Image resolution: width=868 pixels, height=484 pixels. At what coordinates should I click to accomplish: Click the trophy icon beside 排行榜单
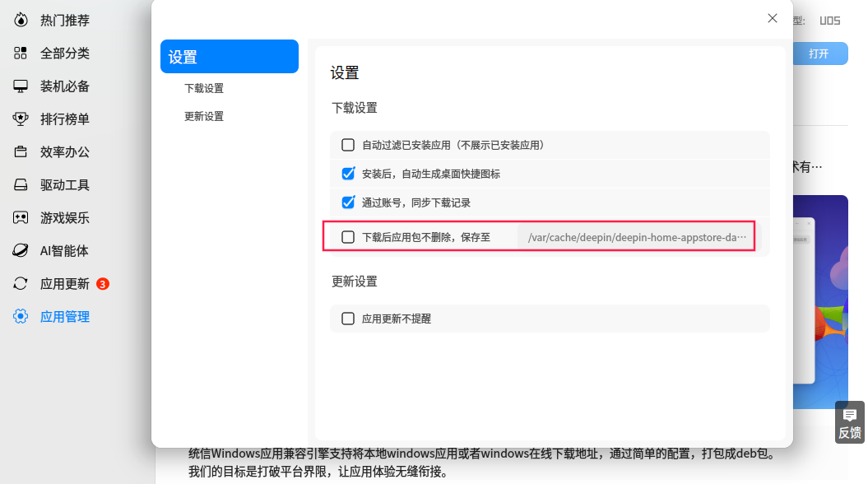(21, 119)
